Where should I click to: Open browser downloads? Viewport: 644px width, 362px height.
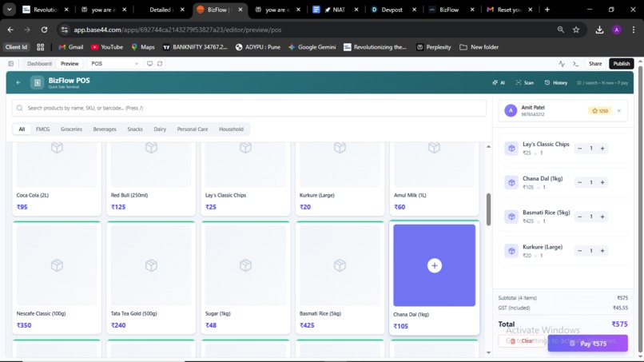[599, 30]
